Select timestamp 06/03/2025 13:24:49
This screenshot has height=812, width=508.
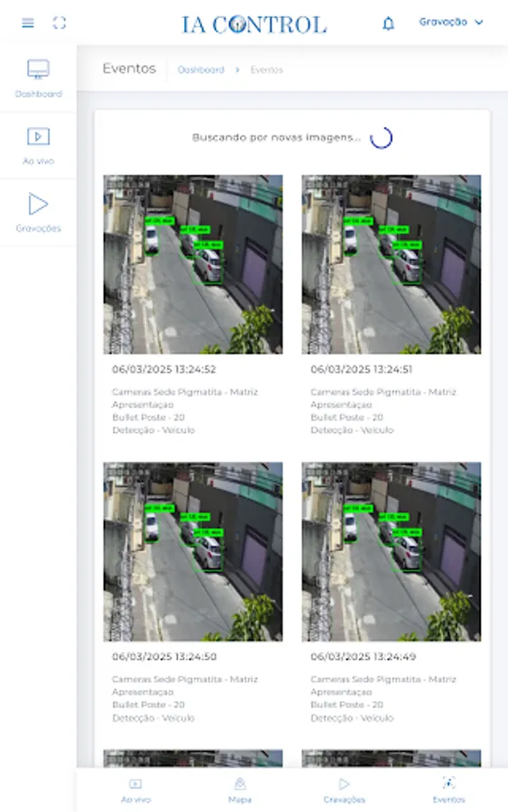[363, 657]
